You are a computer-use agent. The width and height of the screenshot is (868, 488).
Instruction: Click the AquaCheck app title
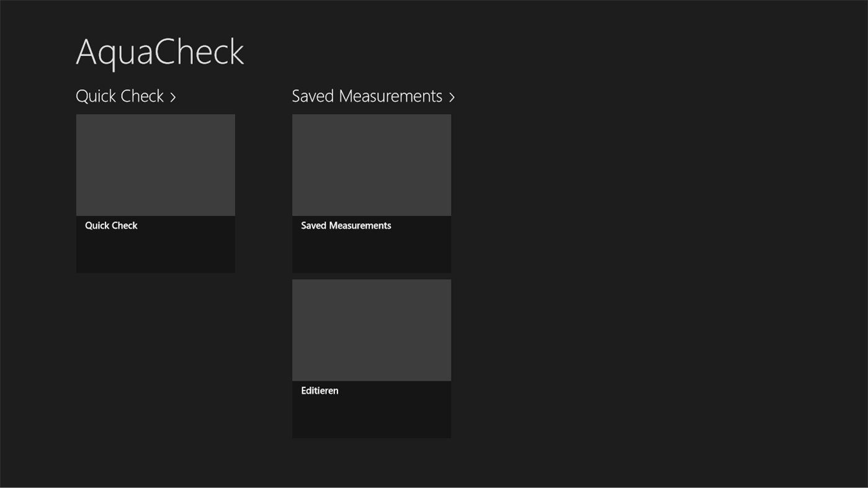[159, 52]
